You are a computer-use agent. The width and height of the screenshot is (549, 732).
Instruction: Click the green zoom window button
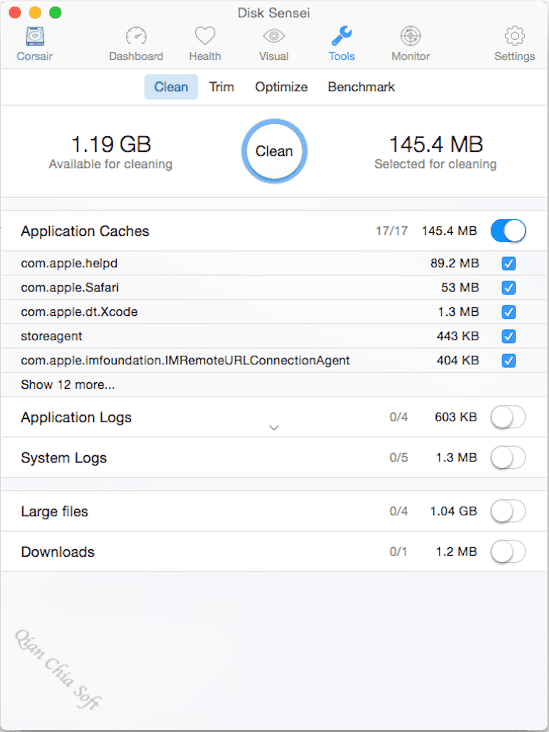[x=56, y=13]
